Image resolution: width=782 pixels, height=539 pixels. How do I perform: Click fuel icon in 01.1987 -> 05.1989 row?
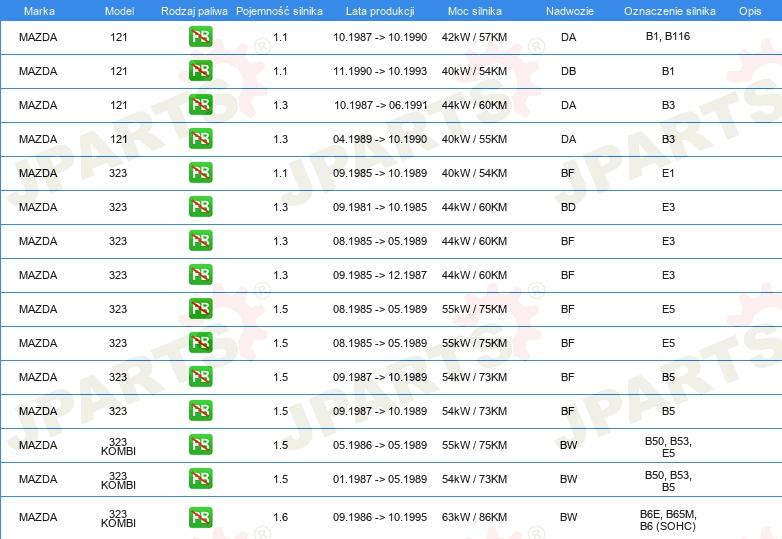coord(200,478)
